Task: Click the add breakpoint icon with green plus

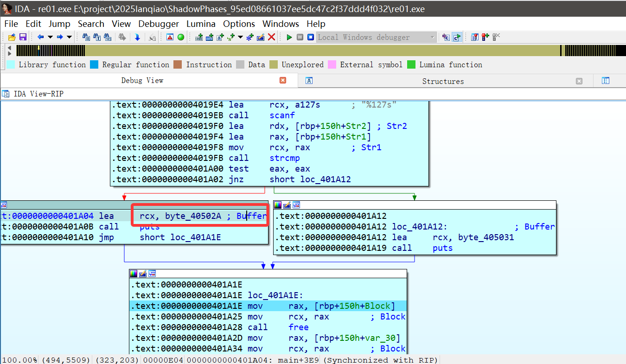Action: [x=485, y=37]
